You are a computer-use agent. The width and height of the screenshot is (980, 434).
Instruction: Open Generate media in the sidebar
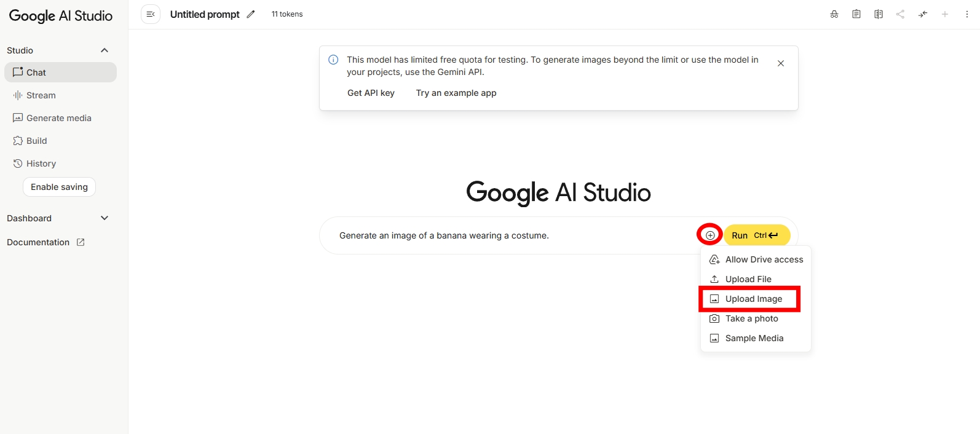(60, 118)
